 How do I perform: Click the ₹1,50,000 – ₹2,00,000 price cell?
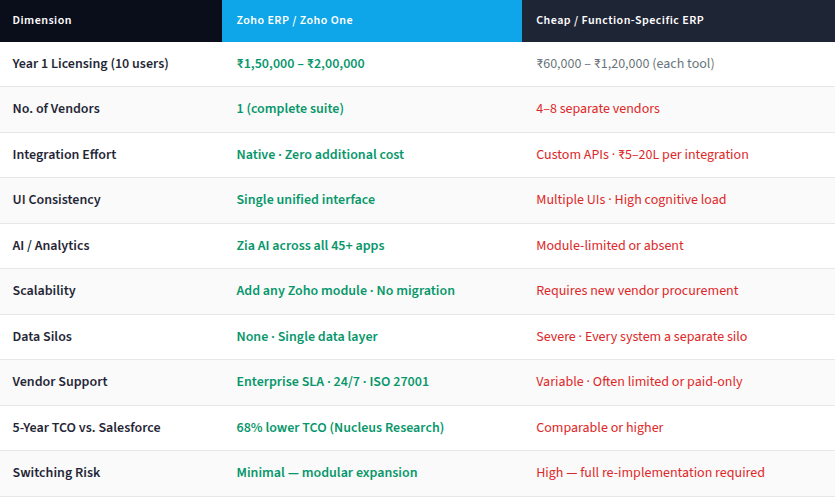click(300, 63)
